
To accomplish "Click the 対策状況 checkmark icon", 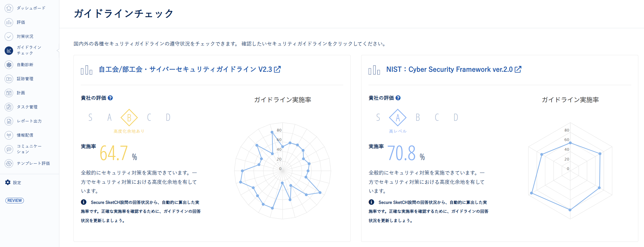I will coord(9,36).
